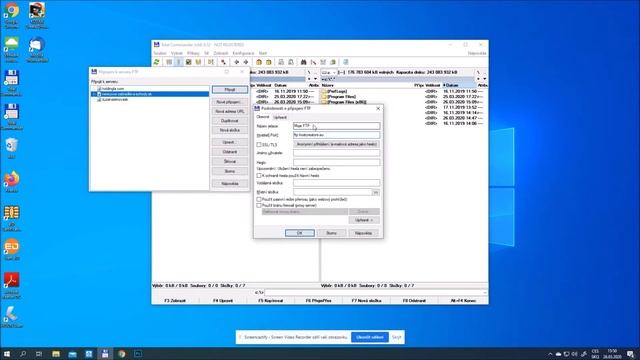
Task: Click Windows Start button on taskbar
Action: tap(7, 354)
